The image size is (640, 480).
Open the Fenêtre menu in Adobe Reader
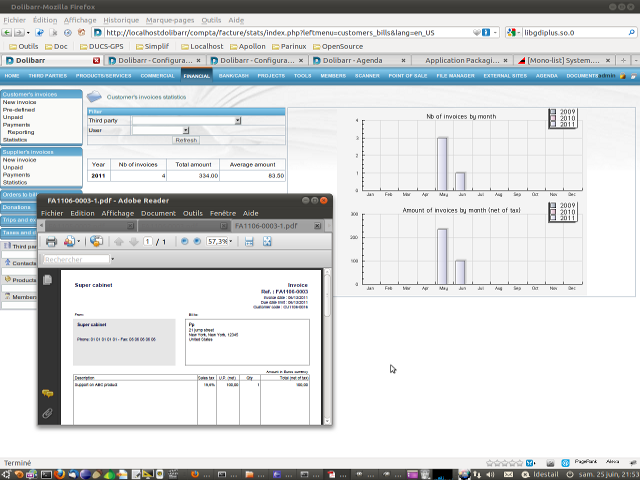(x=223, y=213)
